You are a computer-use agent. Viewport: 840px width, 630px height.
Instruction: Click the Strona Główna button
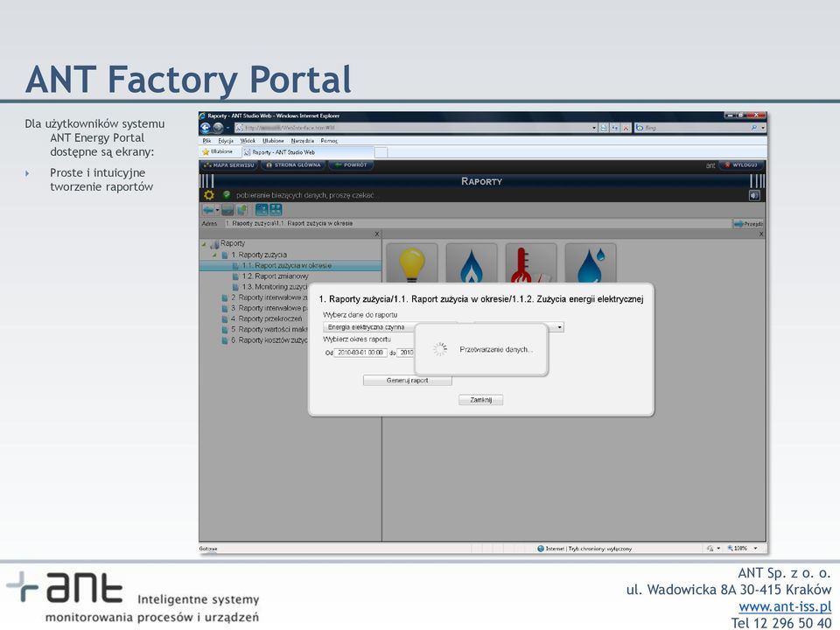click(x=293, y=165)
